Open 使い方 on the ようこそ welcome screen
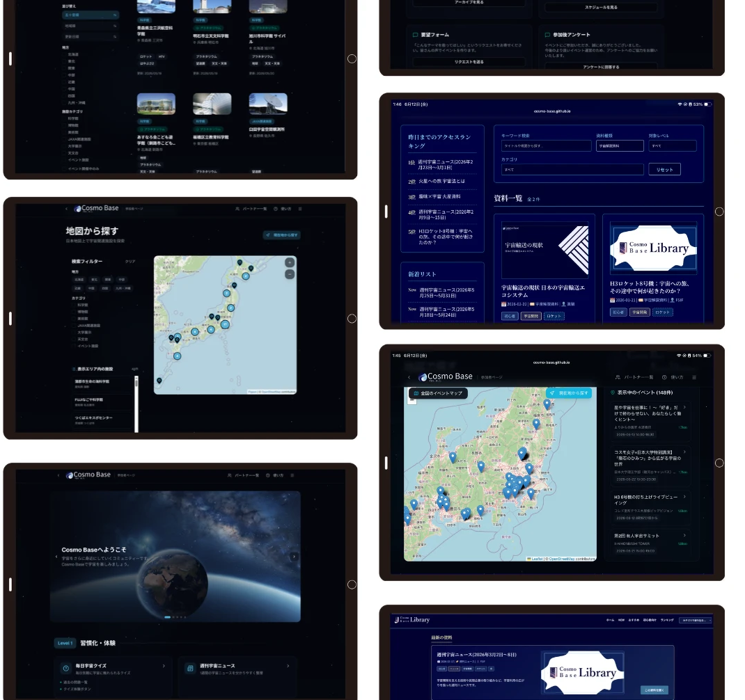 point(274,475)
